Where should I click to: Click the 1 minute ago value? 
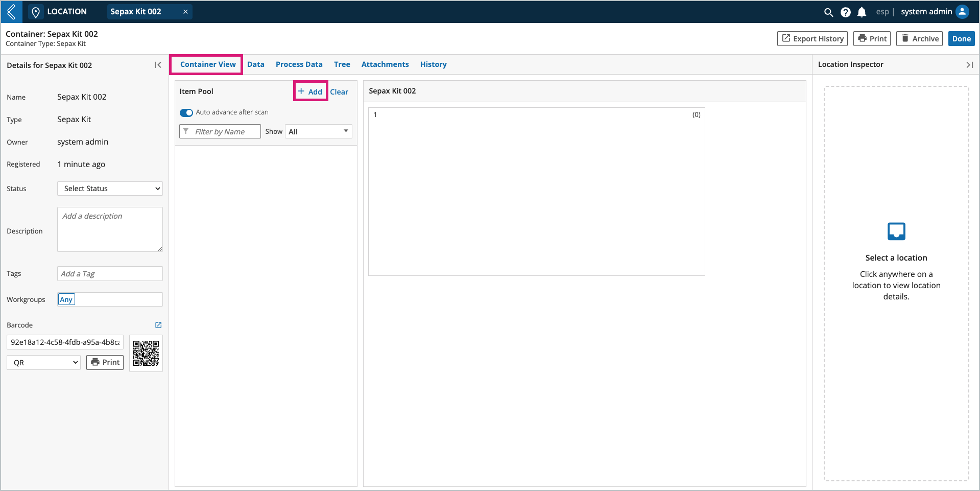point(81,165)
